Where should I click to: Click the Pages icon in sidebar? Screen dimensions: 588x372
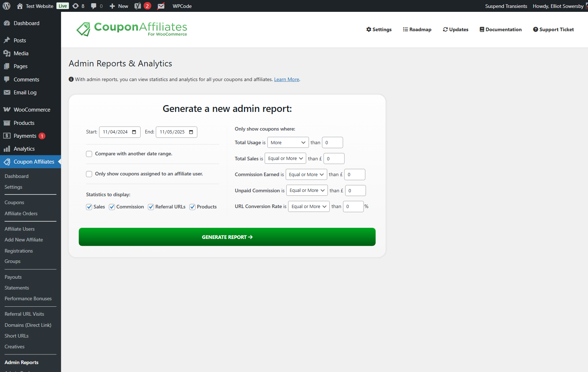(7, 66)
